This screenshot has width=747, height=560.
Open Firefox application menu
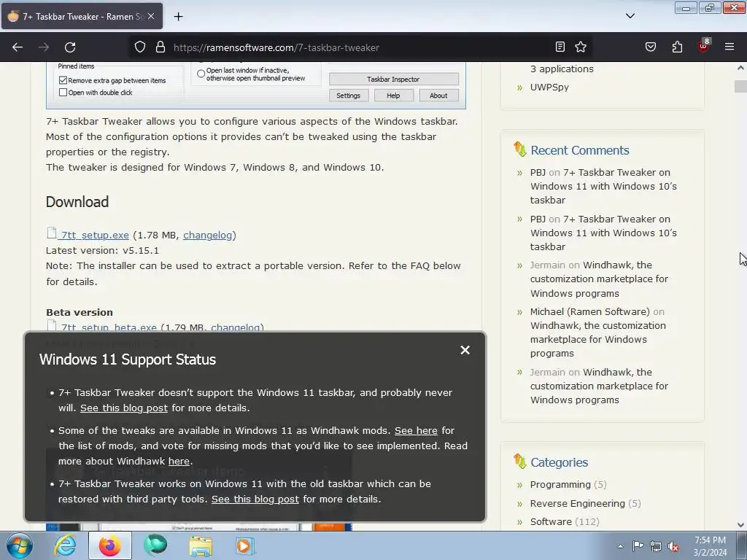click(729, 47)
